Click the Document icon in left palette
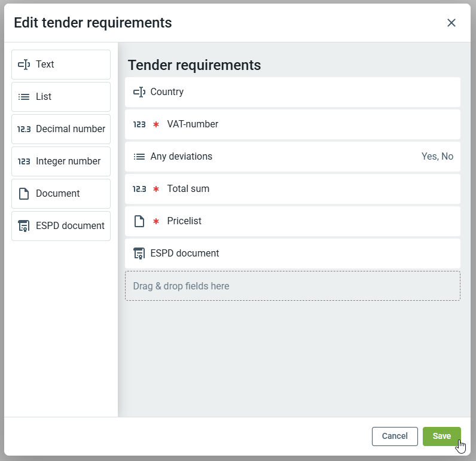Viewport: 476px width, 461px height. [x=24, y=194]
